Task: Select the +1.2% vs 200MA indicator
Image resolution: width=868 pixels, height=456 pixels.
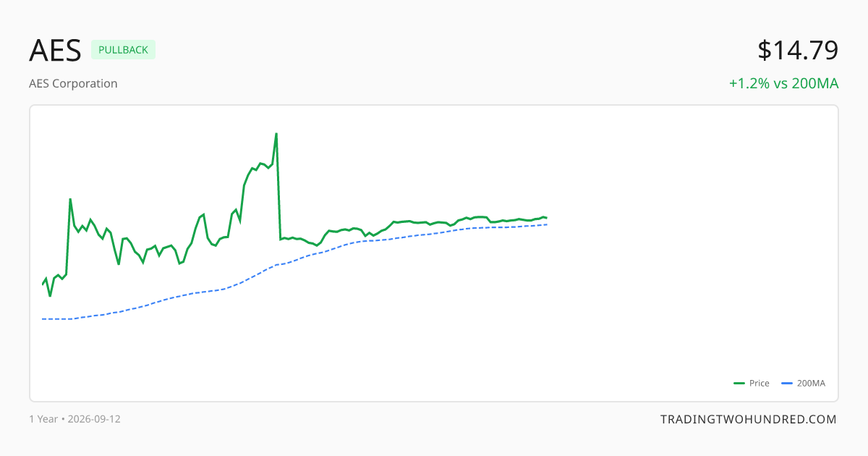Action: 783,83
